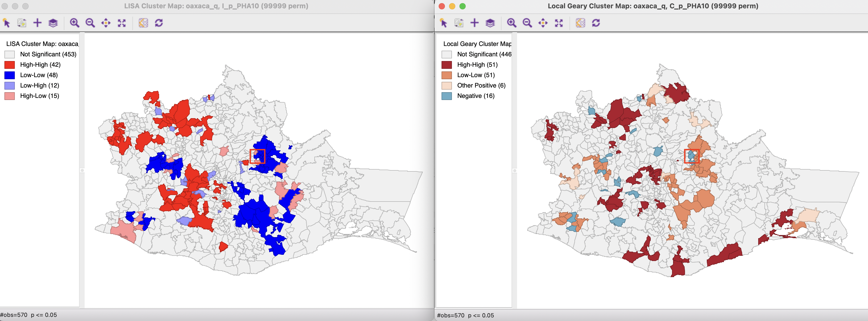The width and height of the screenshot is (868, 321).
Task: Click zoom out magnifier in Local Geary window
Action: pos(527,23)
